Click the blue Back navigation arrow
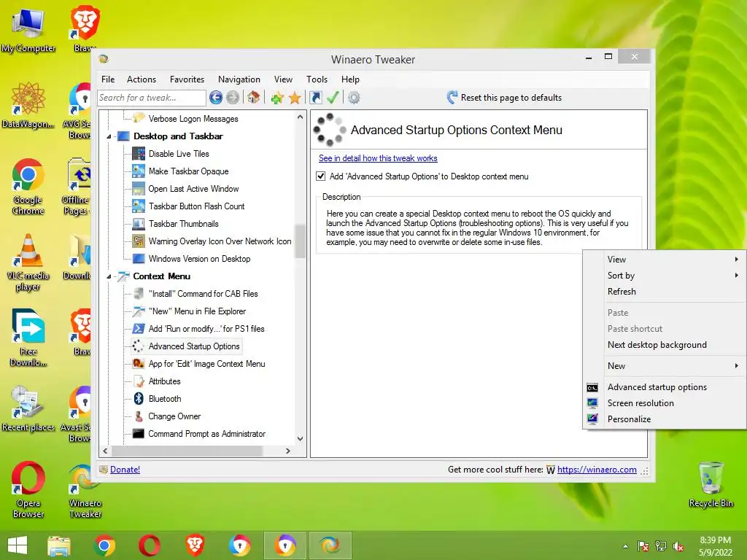Image resolution: width=747 pixels, height=560 pixels. [x=216, y=98]
